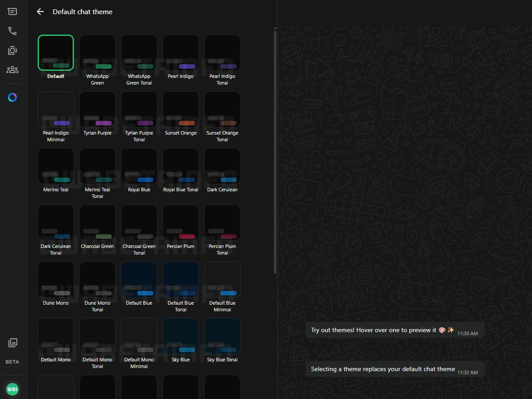Select the WhatsApp Green theme

tap(97, 53)
